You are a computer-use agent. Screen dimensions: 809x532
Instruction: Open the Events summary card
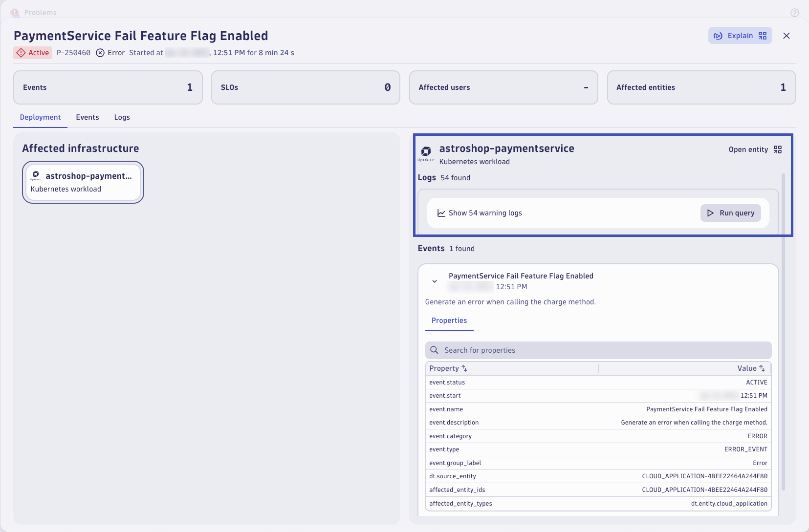108,87
